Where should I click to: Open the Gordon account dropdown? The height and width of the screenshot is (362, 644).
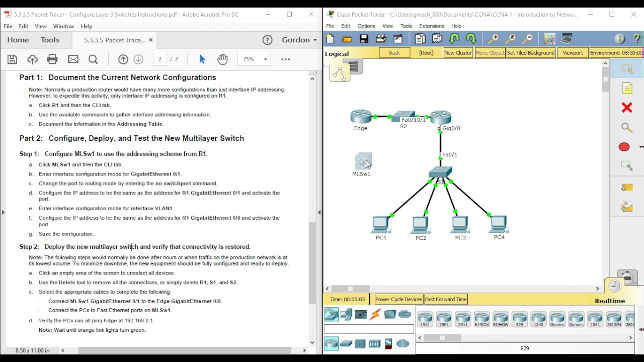click(x=299, y=40)
